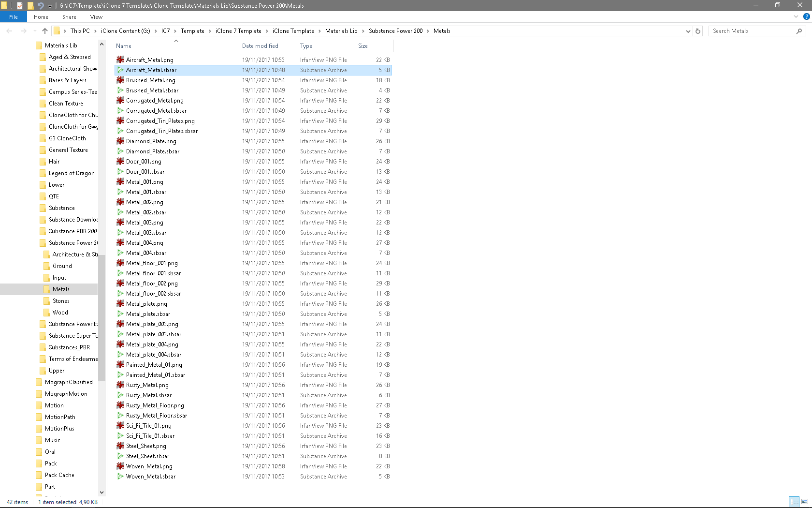Screen dimensions: 812x508
Task: Open the Share ribbon tab
Action: [x=69, y=17]
